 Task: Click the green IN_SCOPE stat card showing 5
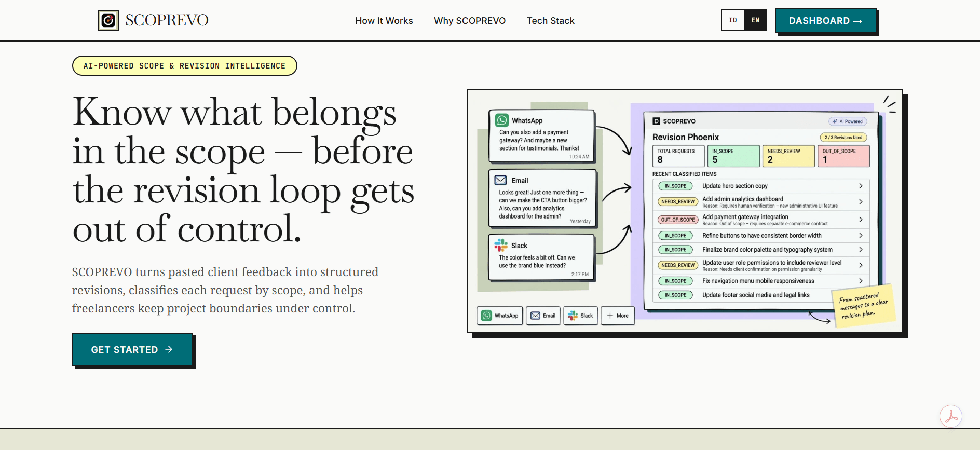tap(733, 156)
